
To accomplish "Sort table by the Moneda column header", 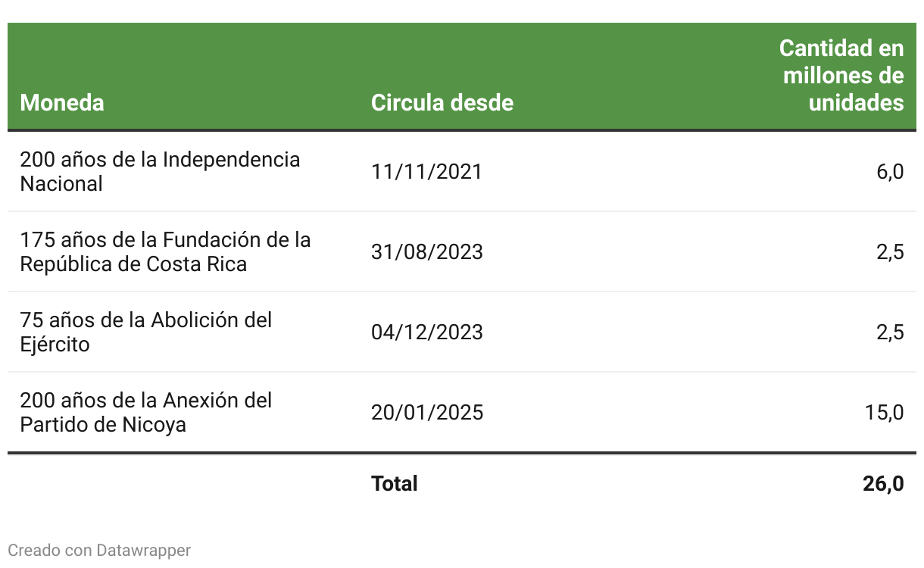I will coord(62,102).
